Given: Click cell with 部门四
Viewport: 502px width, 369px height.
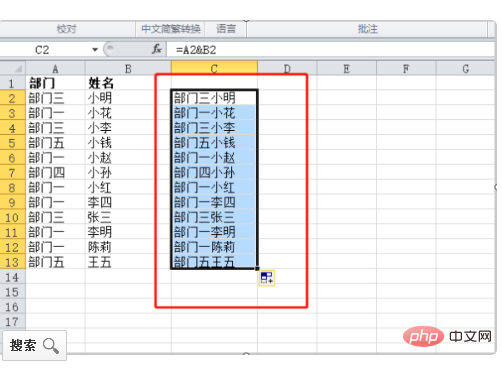Looking at the screenshot, I should coord(55,172).
